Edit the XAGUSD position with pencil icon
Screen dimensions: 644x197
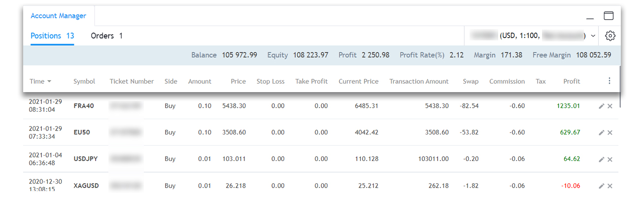[x=601, y=186]
